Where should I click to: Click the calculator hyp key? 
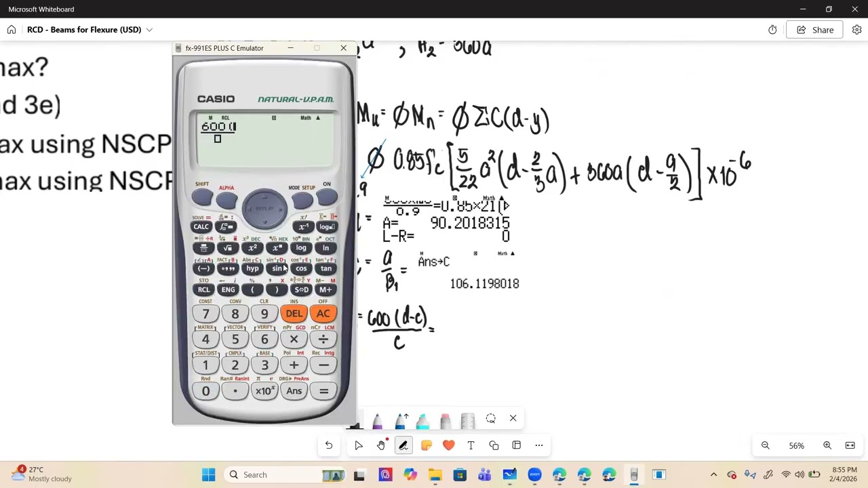(252, 268)
